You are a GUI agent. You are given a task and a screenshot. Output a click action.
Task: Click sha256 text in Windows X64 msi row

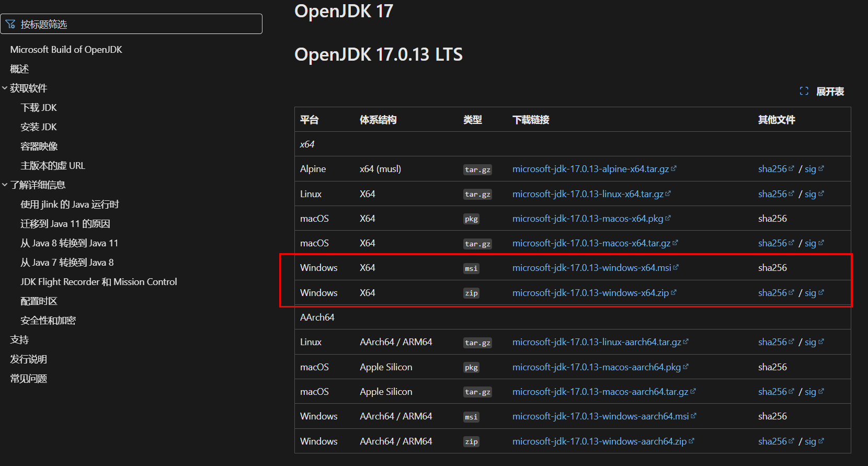pyautogui.click(x=772, y=267)
